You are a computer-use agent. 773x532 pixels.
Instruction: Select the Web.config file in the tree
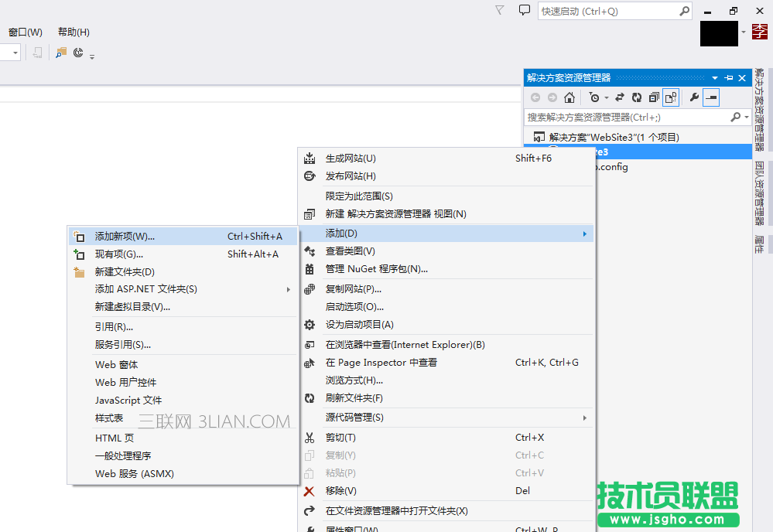(611, 167)
